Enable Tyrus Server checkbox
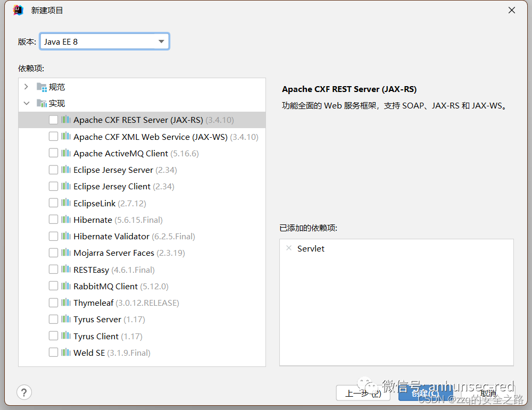532x410 pixels. point(53,320)
